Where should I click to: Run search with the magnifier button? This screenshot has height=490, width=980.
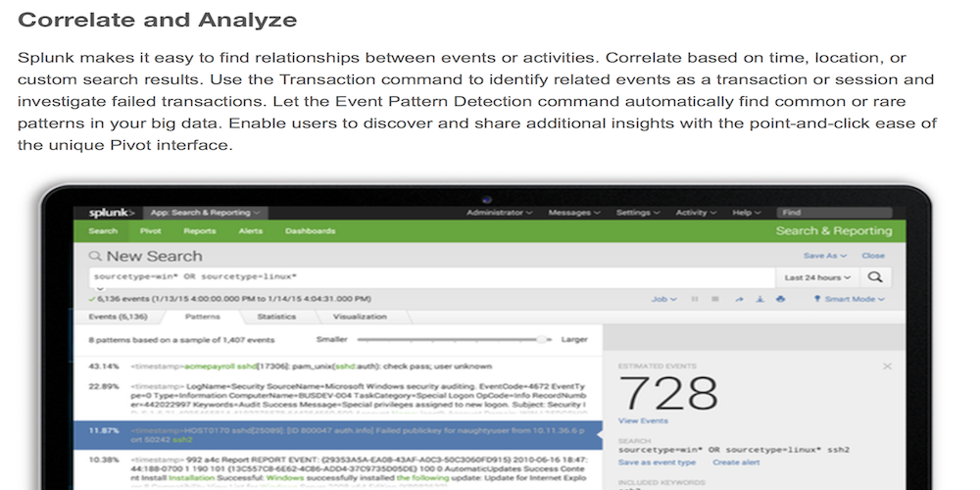[875, 277]
